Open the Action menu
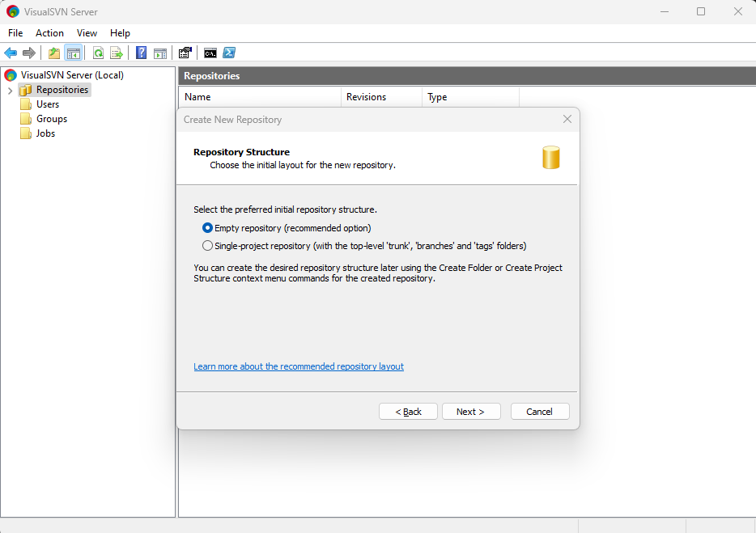Image resolution: width=756 pixels, height=533 pixels. click(x=49, y=33)
